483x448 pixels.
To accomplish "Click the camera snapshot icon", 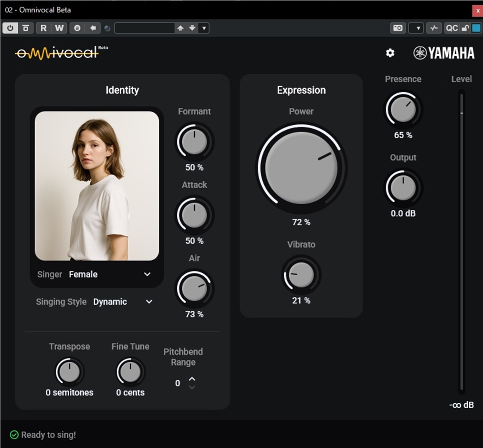I will 398,28.
